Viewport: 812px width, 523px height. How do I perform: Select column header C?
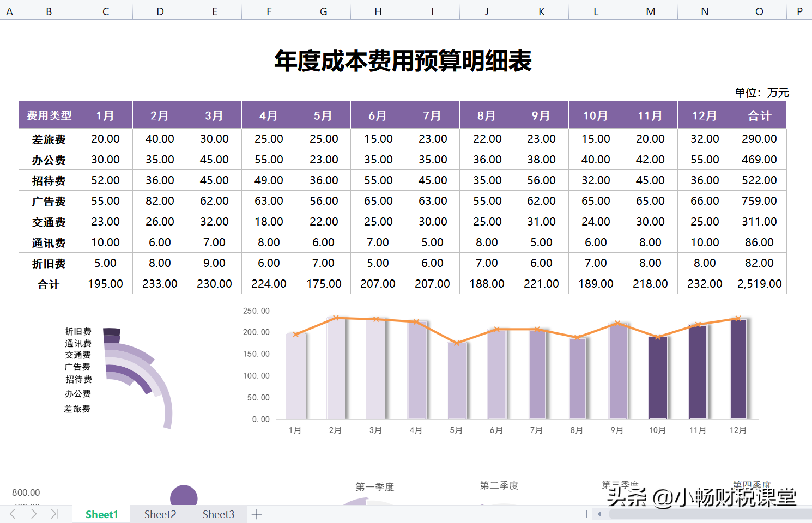[x=105, y=11]
